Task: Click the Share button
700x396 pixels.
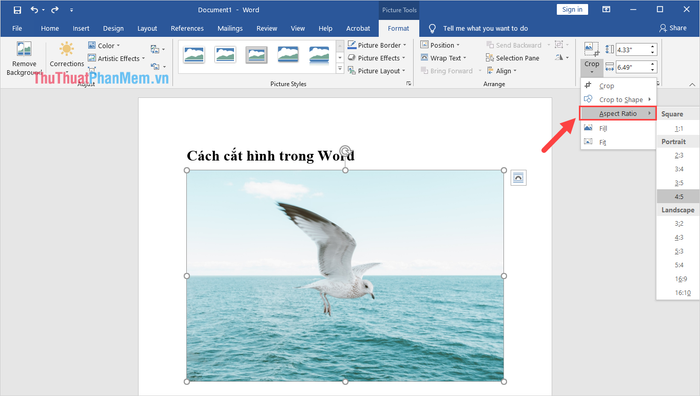Action: pos(673,28)
